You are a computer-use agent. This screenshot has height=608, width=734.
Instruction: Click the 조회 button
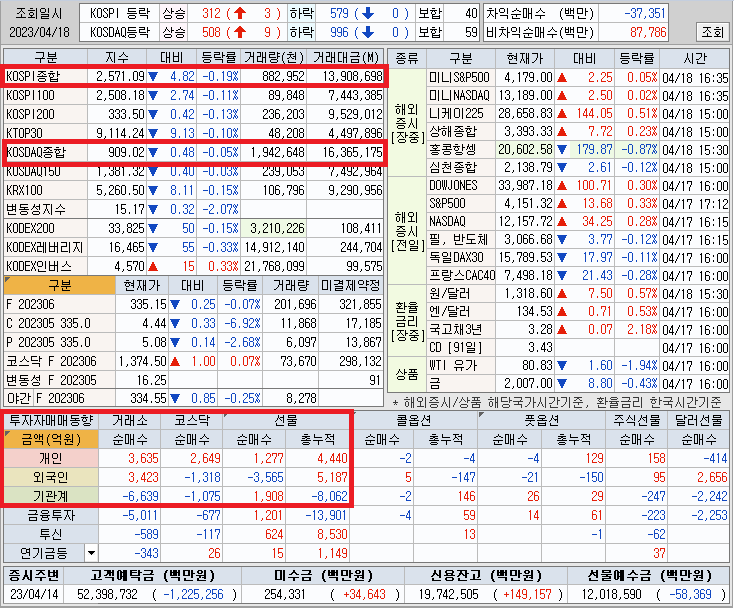[712, 32]
